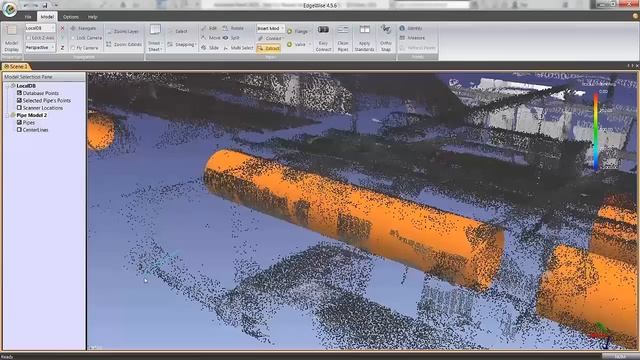Open the Help ribbon tab
This screenshot has height=360, width=640.
[x=93, y=17]
